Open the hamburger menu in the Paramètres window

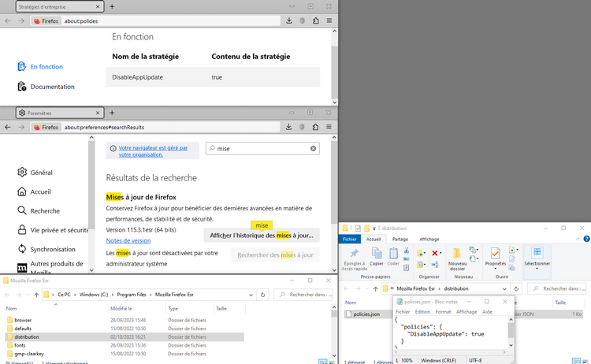coord(329,127)
